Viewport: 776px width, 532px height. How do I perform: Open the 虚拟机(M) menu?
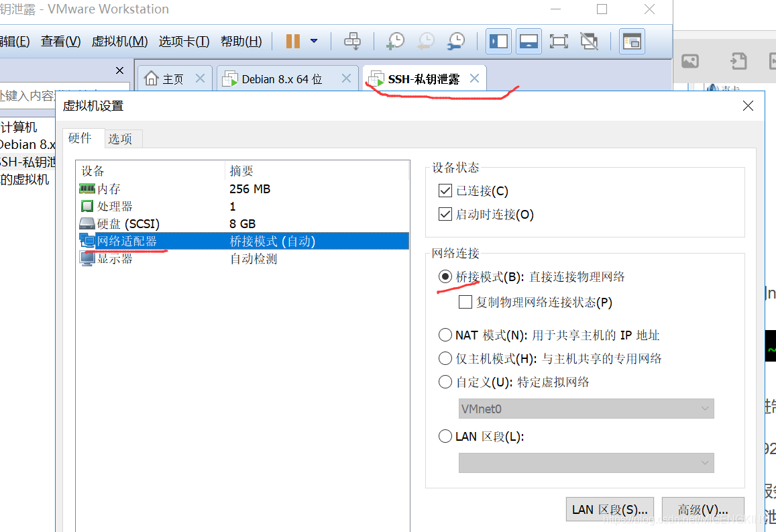(120, 42)
